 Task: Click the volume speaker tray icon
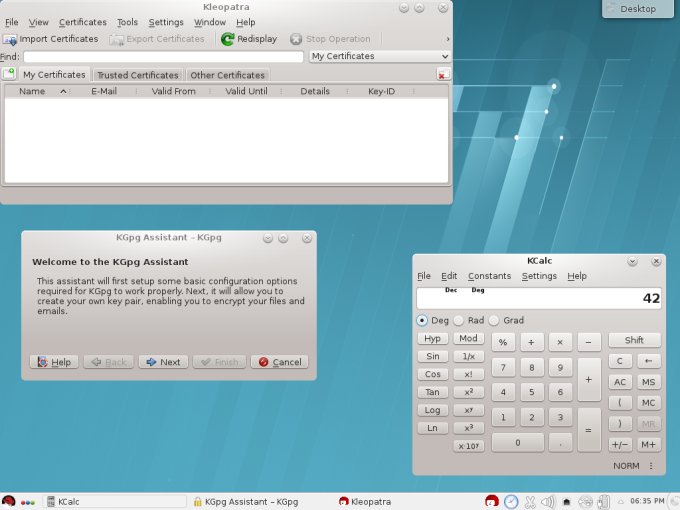[x=548, y=502]
